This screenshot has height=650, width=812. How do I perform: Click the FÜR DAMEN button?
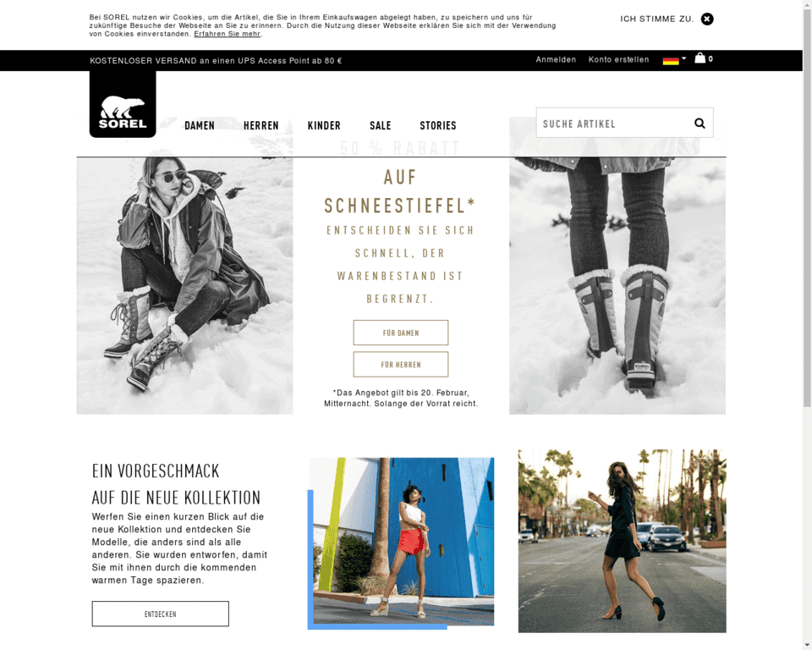pyautogui.click(x=401, y=333)
